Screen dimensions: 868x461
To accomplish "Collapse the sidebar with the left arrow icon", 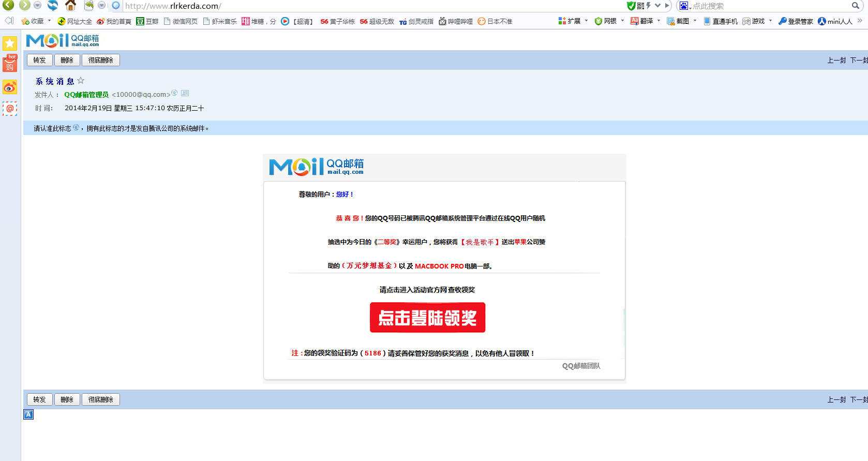I will click(x=9, y=21).
